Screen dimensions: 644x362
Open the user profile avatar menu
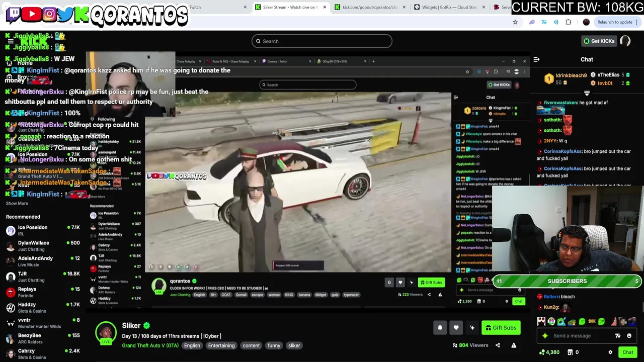(x=625, y=41)
